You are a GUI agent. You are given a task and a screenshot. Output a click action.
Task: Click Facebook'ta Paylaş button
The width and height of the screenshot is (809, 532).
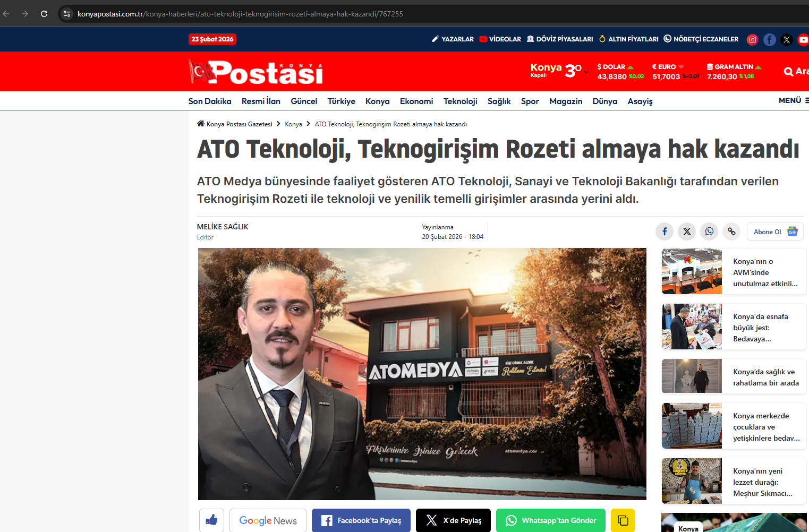click(x=361, y=520)
